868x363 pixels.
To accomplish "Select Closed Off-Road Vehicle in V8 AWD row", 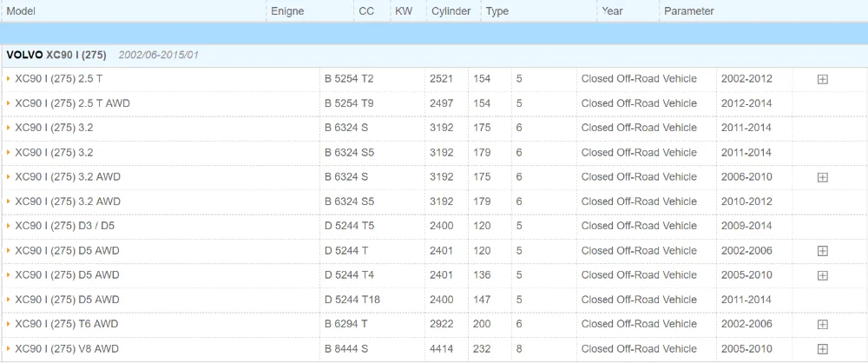I will click(x=639, y=348).
